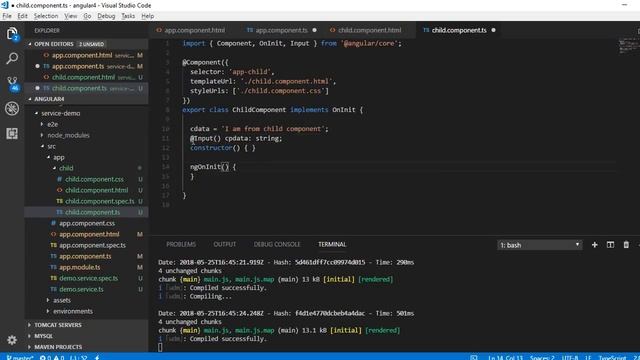
Task: Change indentation via Spaces: 2 status item
Action: [542, 358]
